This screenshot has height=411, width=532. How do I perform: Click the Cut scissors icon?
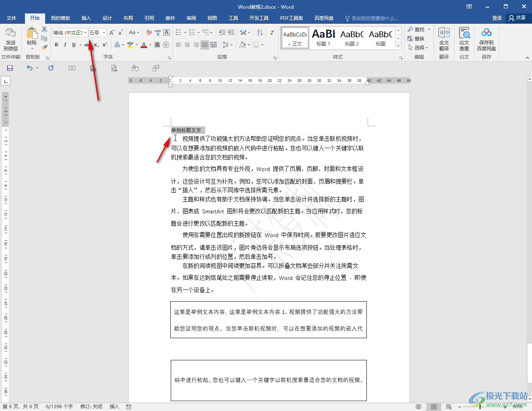click(x=44, y=30)
